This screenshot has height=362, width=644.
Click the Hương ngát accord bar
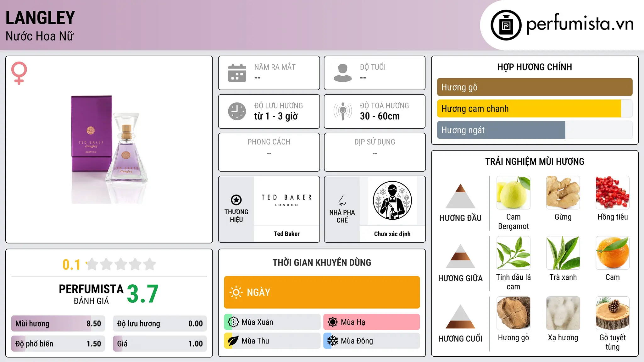[x=535, y=130]
